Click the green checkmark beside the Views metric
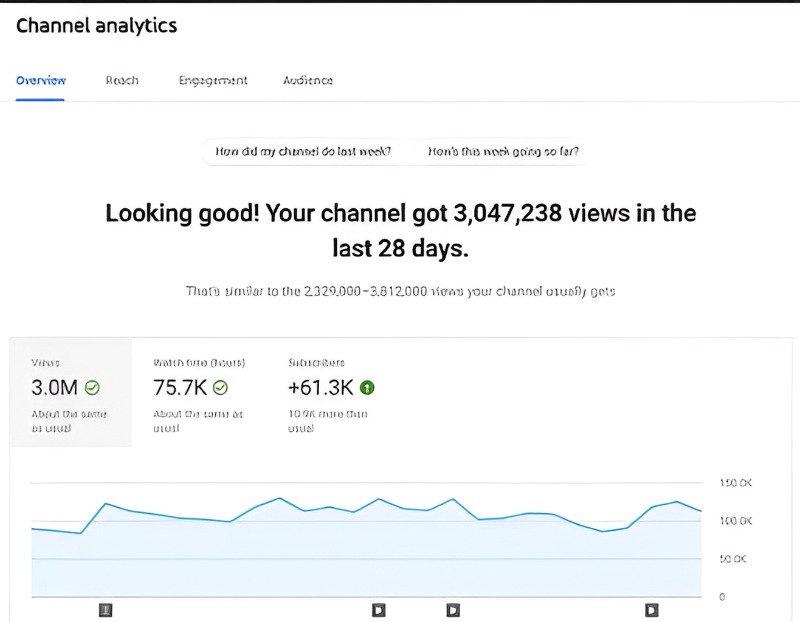Image resolution: width=800 pixels, height=622 pixels. [x=92, y=388]
